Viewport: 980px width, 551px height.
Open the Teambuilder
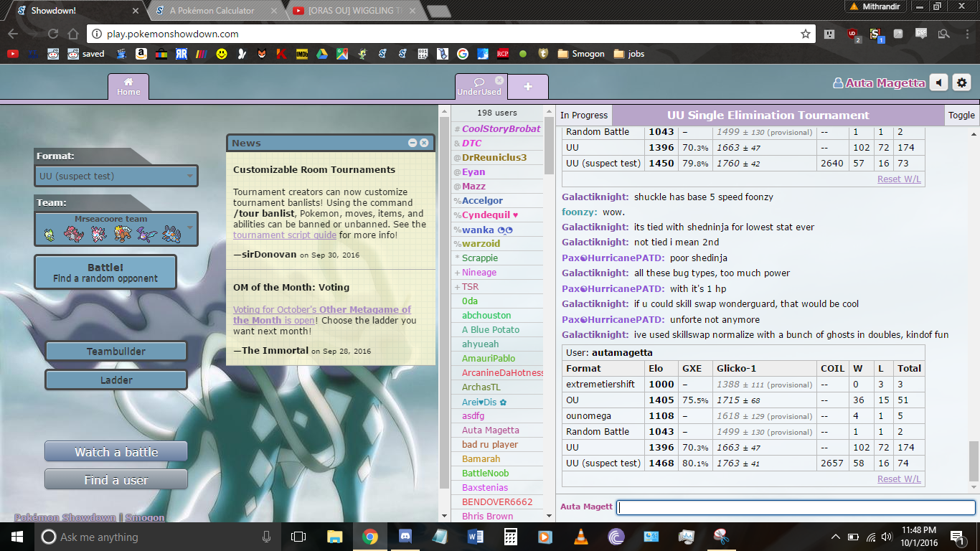116,352
